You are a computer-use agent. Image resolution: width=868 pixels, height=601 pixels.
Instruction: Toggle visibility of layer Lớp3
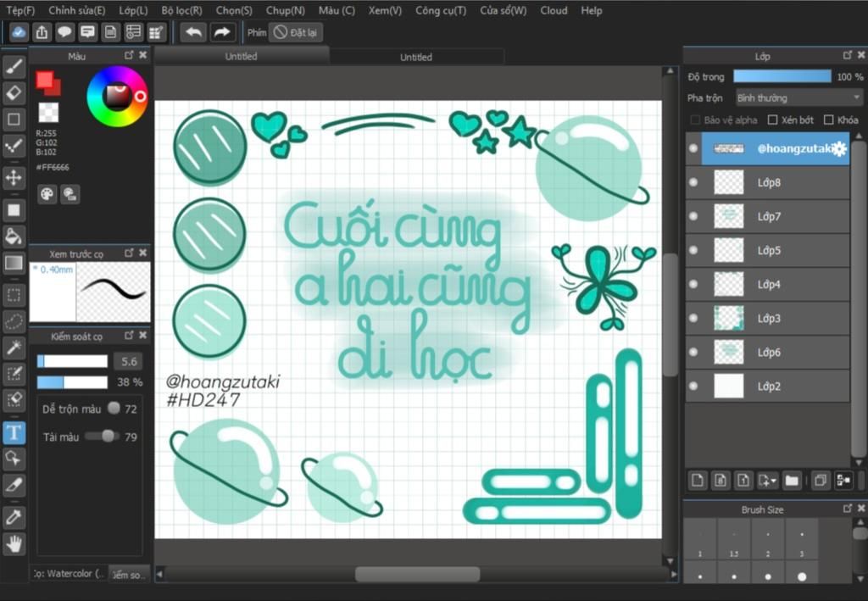[x=693, y=318]
